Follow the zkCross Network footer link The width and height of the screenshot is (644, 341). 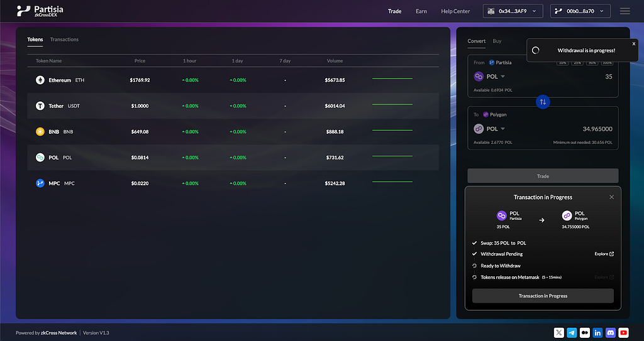tap(58, 333)
